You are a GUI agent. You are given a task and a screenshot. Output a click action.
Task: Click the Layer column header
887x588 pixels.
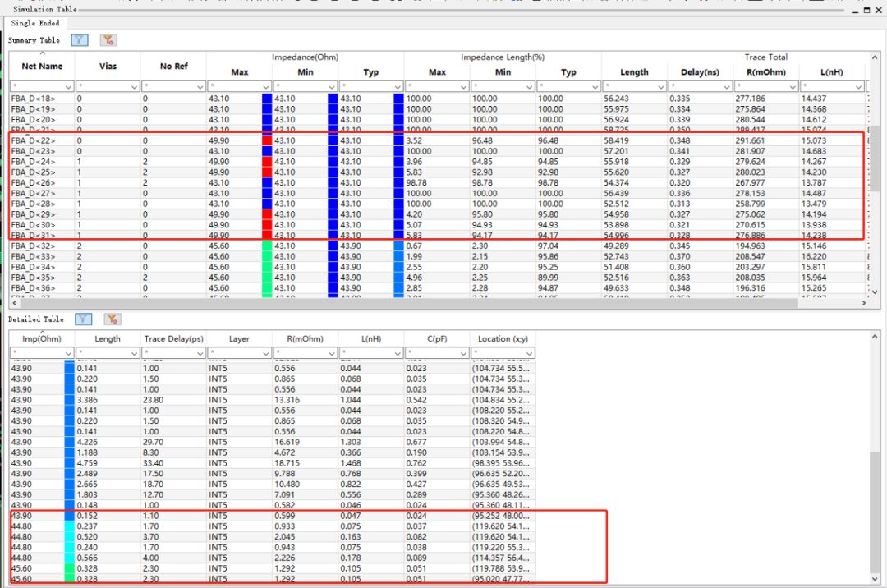(239, 338)
